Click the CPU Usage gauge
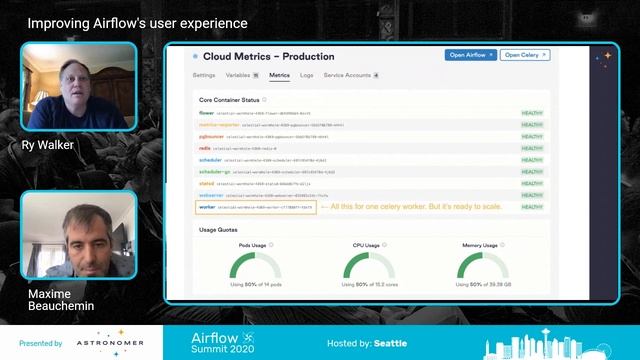The image size is (640, 360). click(x=369, y=265)
